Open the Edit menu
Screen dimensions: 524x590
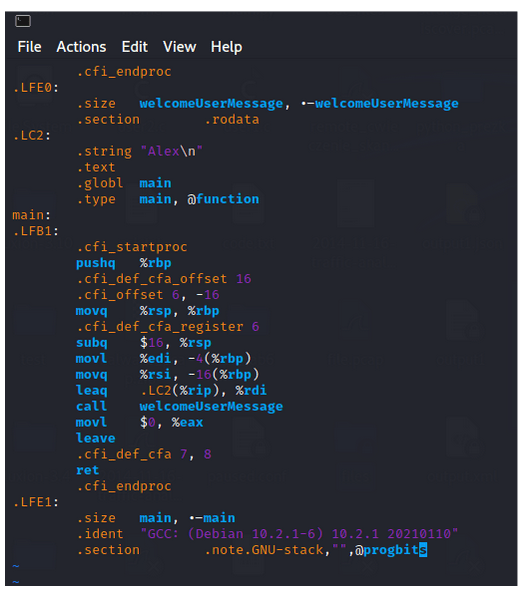pyautogui.click(x=134, y=47)
